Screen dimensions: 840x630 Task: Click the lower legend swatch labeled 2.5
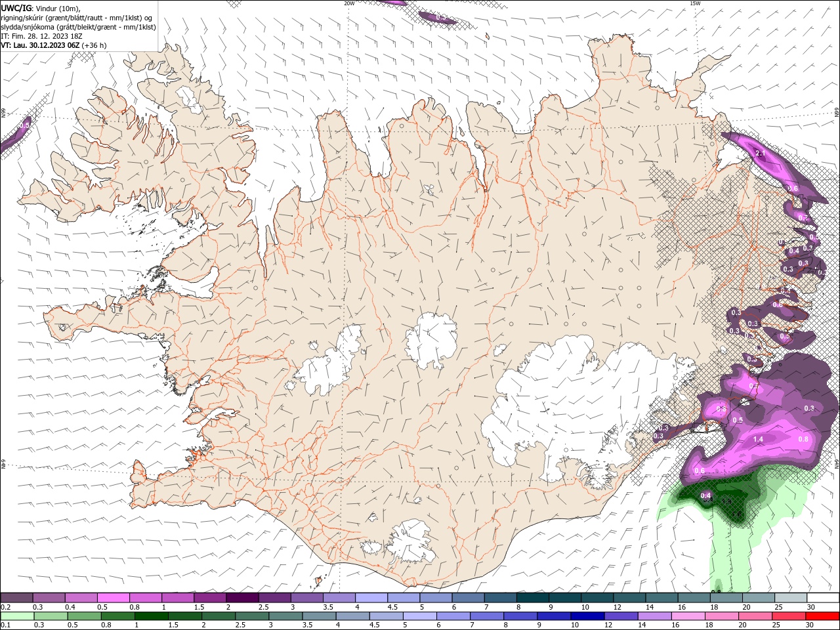[x=251, y=616]
